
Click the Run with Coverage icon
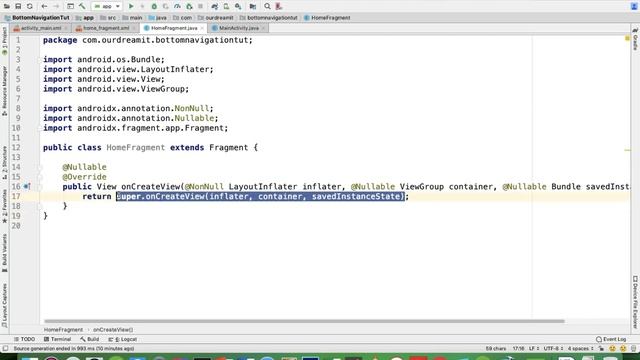(x=165, y=7)
